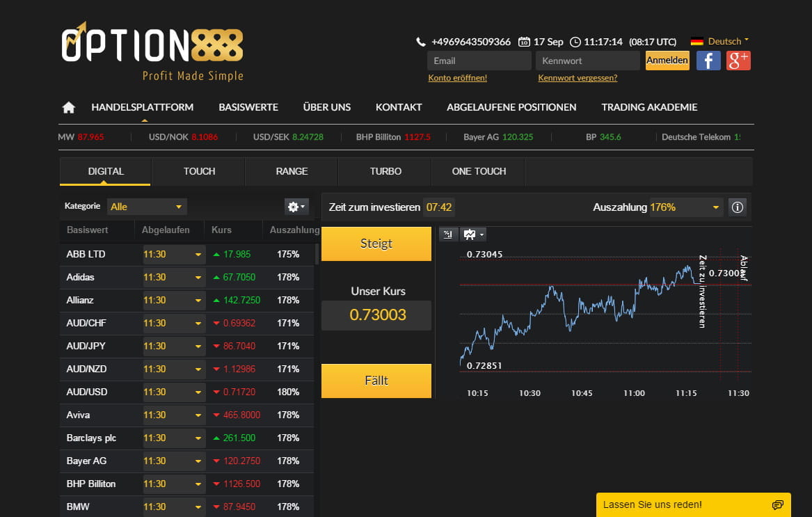Focus the Email input field

479,61
